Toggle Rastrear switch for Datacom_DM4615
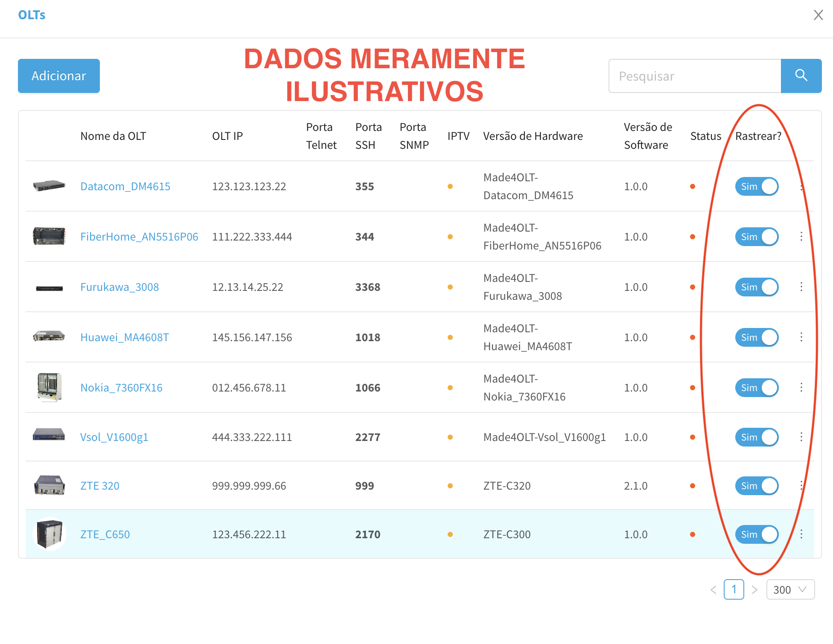The height and width of the screenshot is (644, 833). [x=757, y=186]
